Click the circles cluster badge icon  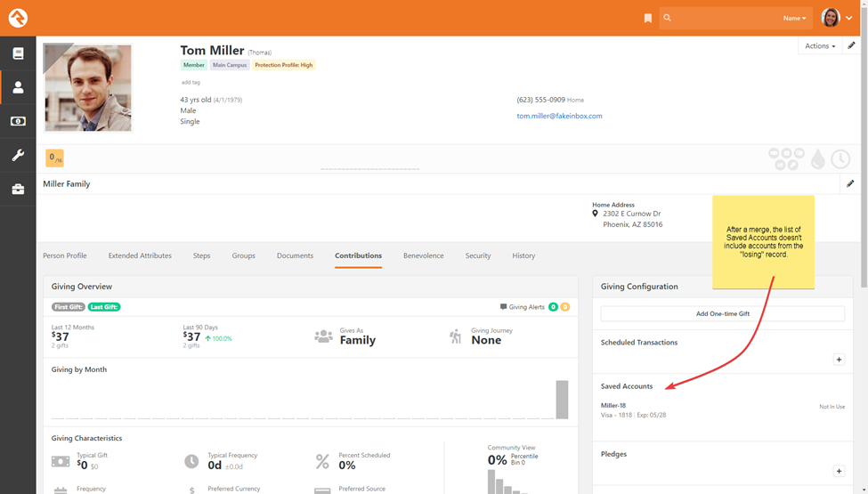click(787, 158)
